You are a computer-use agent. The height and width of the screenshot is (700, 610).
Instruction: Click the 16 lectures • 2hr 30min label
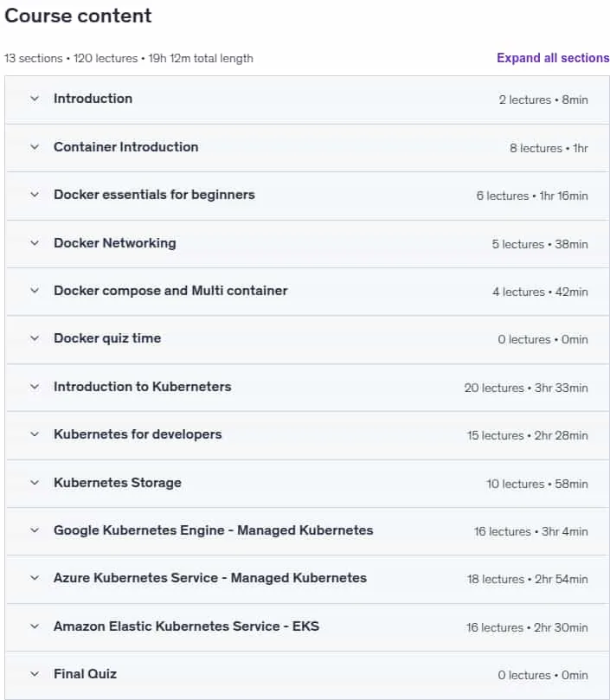tap(527, 627)
